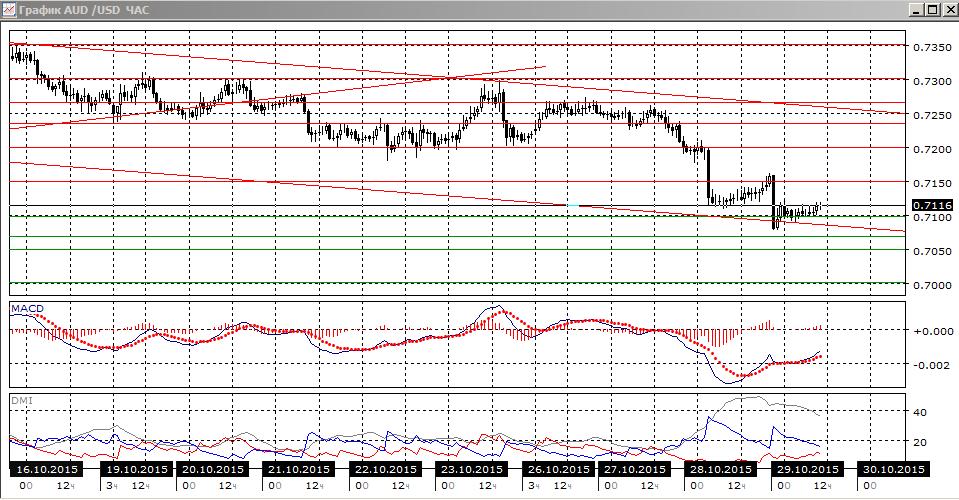
Task: Close the AUD/USD chart window
Action: point(948,10)
